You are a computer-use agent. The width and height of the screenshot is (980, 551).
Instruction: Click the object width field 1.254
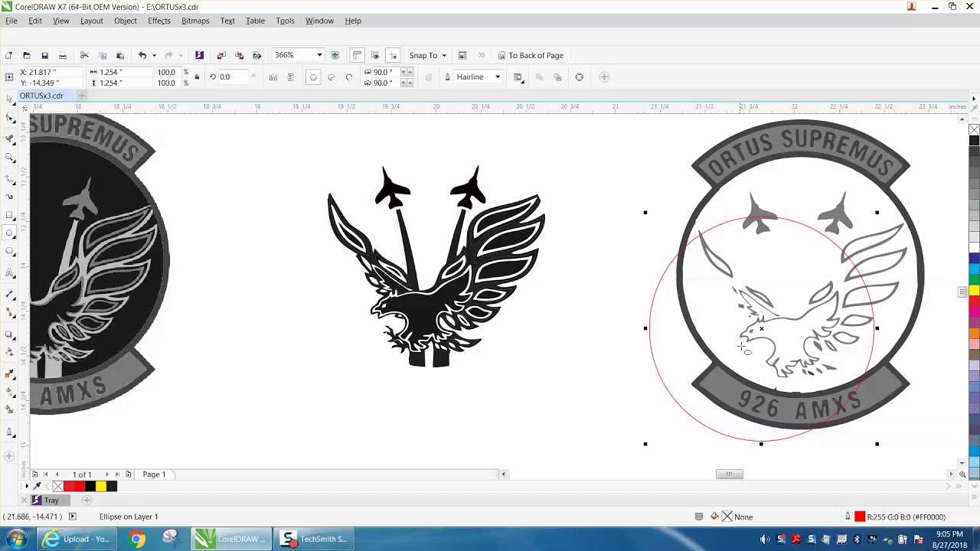coord(125,72)
